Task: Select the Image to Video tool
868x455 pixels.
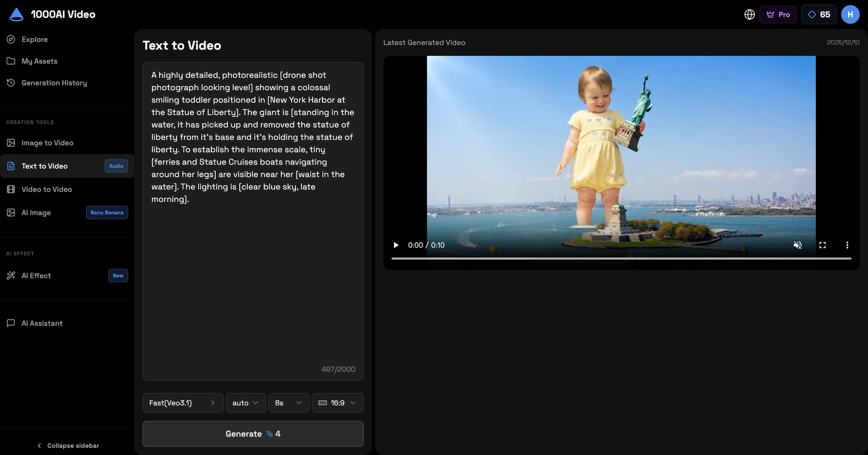Action: (47, 143)
